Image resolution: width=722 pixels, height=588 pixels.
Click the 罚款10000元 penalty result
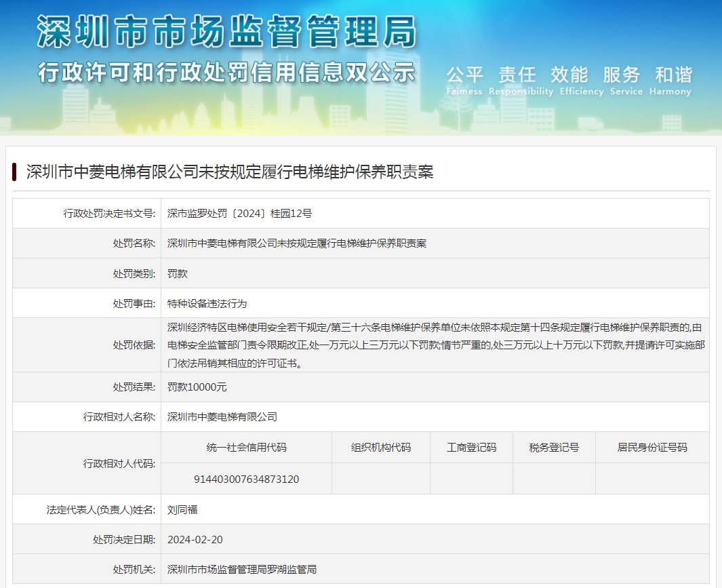pos(197,387)
